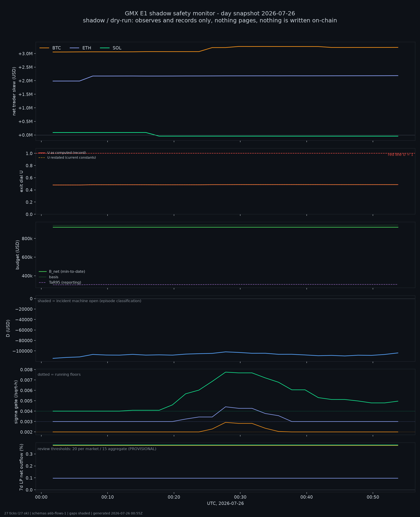Viewport: 420px width, 517px height.
Task: Click the 'net trader skew (USD)' axis label
Action: [14, 91]
